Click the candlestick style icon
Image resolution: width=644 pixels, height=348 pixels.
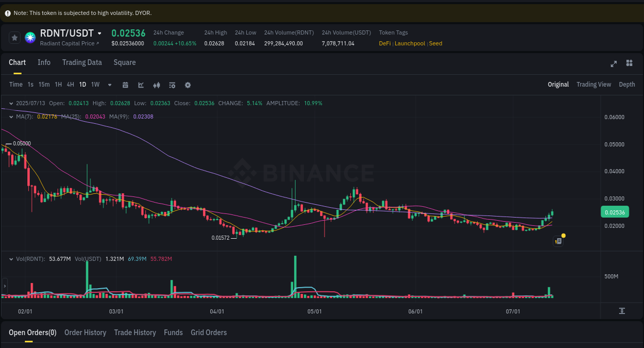coord(157,85)
